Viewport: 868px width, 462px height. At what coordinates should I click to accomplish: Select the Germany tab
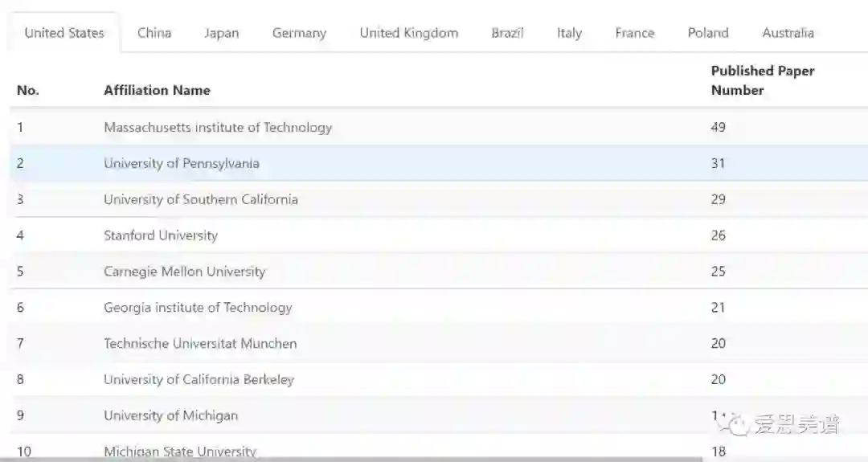[x=299, y=33]
